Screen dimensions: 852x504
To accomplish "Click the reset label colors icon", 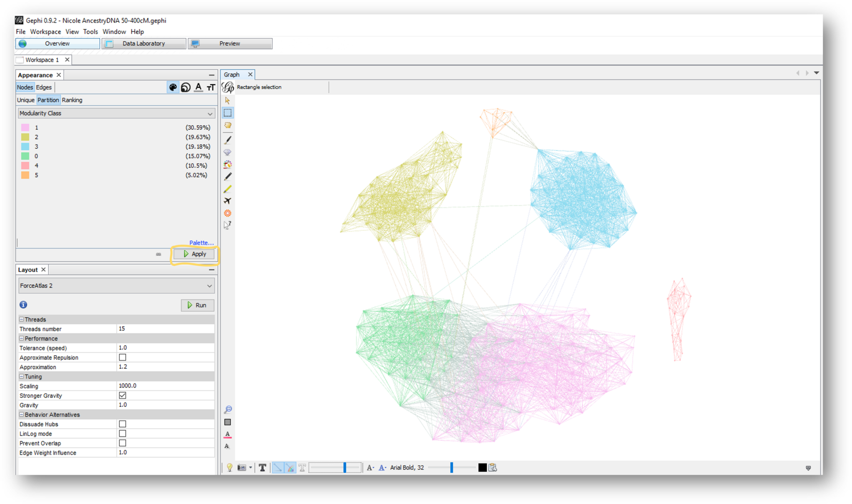I will click(228, 435).
